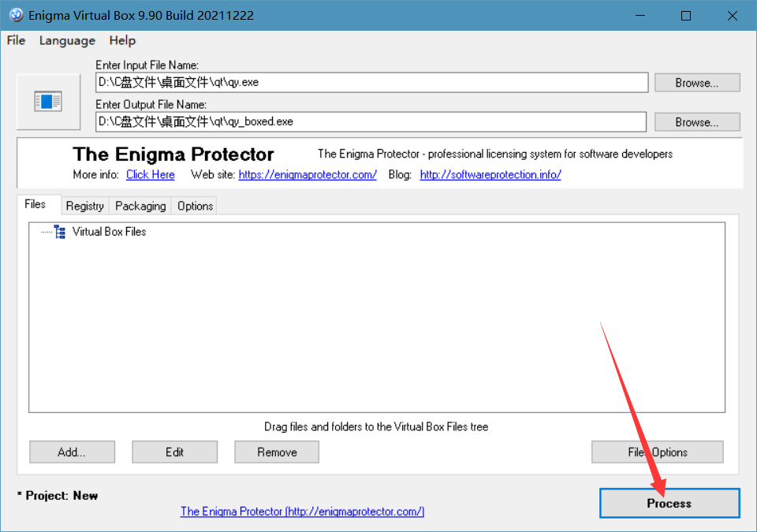This screenshot has height=532, width=757.
Task: Minimize the Enigma Virtual Box window
Action: [x=640, y=16]
